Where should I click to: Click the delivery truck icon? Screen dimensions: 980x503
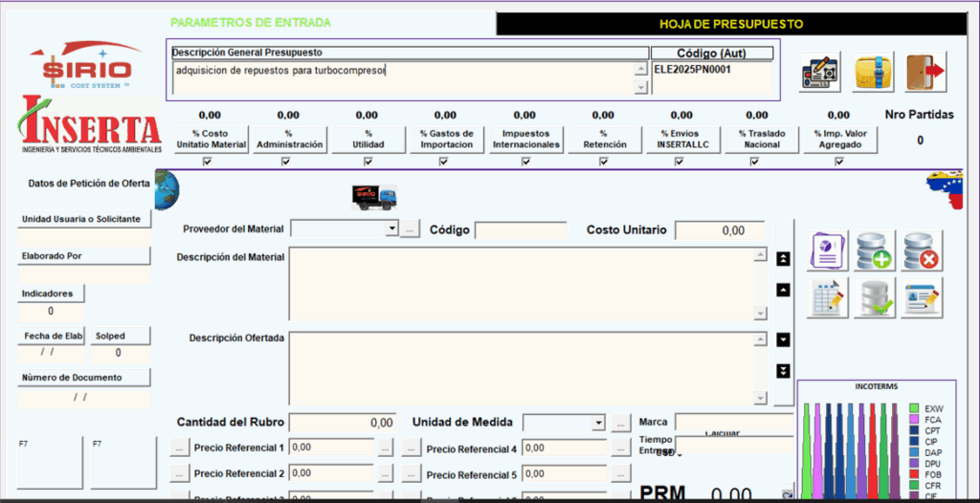(374, 197)
